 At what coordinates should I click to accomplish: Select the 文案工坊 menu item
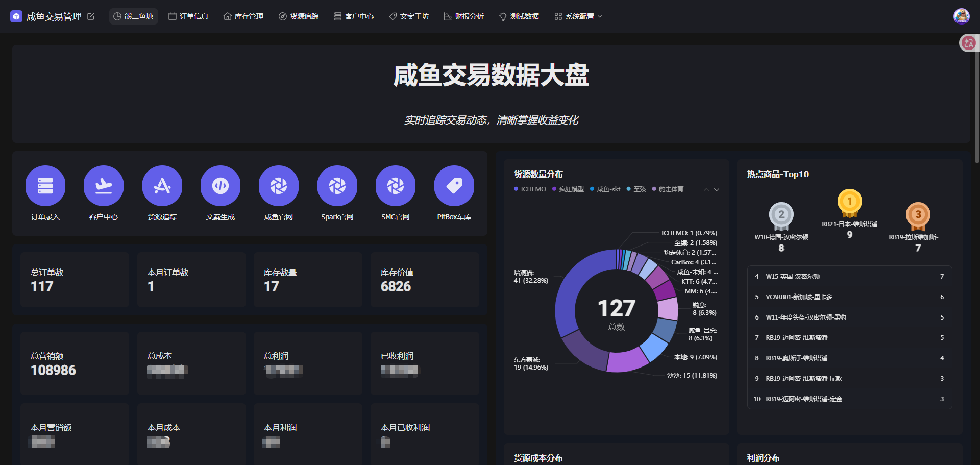tap(409, 16)
